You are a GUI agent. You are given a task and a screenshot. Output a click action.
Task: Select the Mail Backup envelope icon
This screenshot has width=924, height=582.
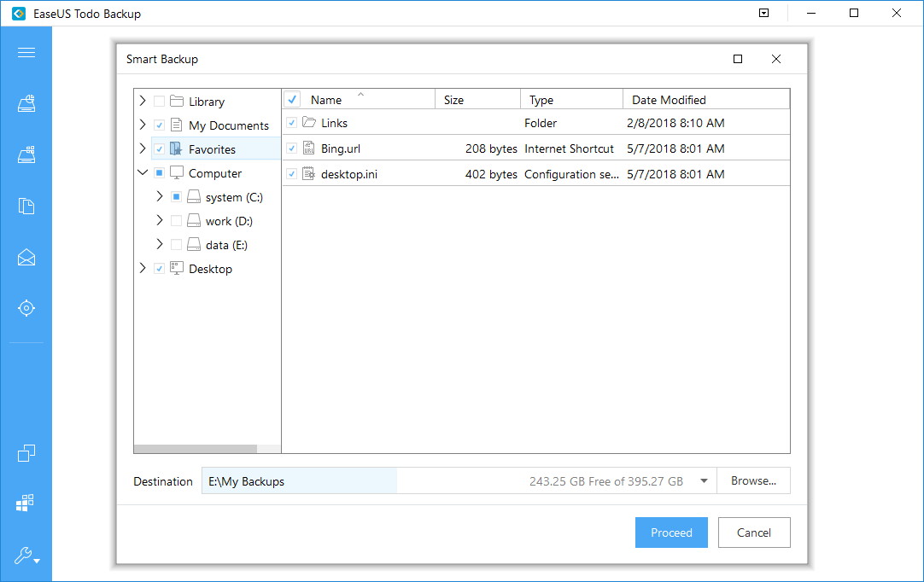(26, 257)
